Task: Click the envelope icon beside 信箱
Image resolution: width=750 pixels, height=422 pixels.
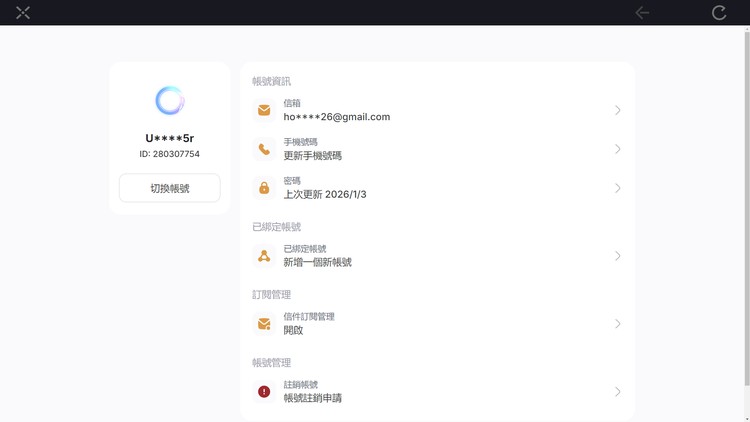Action: (264, 110)
